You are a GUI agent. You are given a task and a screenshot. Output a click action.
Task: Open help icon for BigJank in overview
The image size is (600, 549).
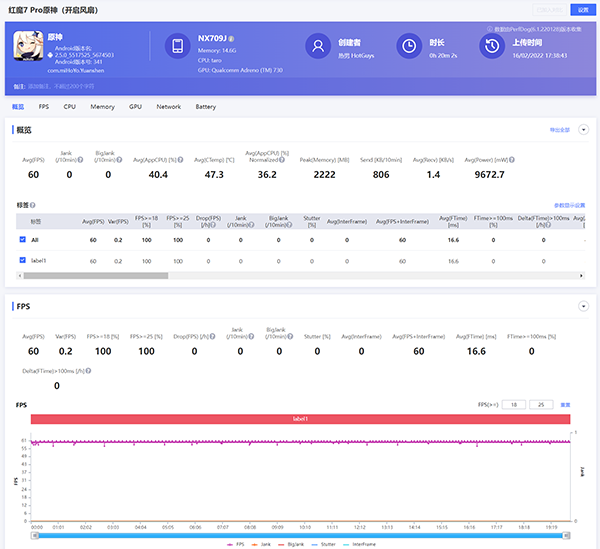[x=119, y=160]
